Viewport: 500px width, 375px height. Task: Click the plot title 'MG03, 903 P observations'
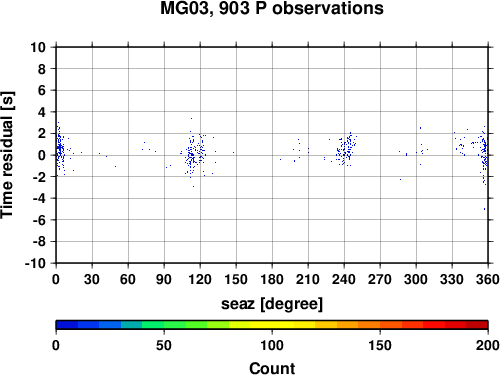[272, 8]
